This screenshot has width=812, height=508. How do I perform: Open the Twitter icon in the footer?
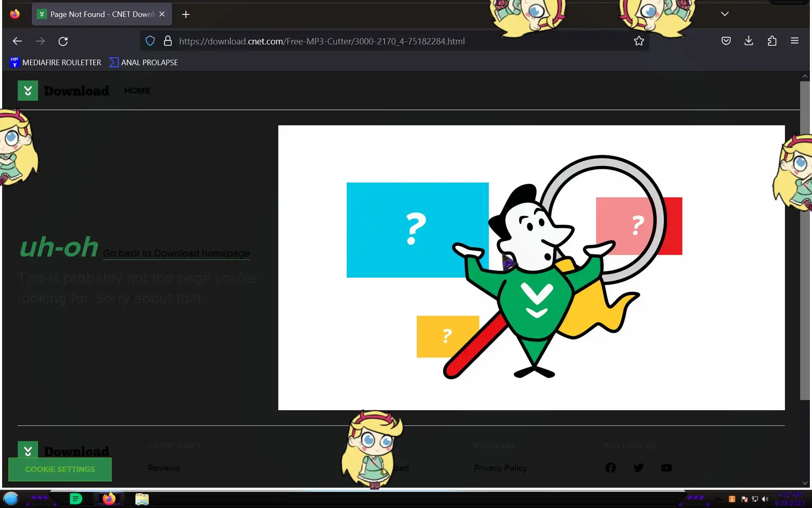[638, 468]
